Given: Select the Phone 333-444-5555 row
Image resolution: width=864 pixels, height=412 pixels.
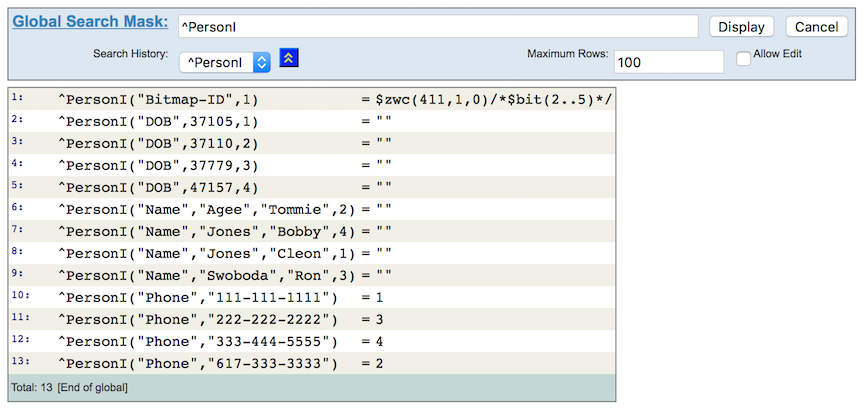Looking at the screenshot, I should pyautogui.click(x=312, y=341).
